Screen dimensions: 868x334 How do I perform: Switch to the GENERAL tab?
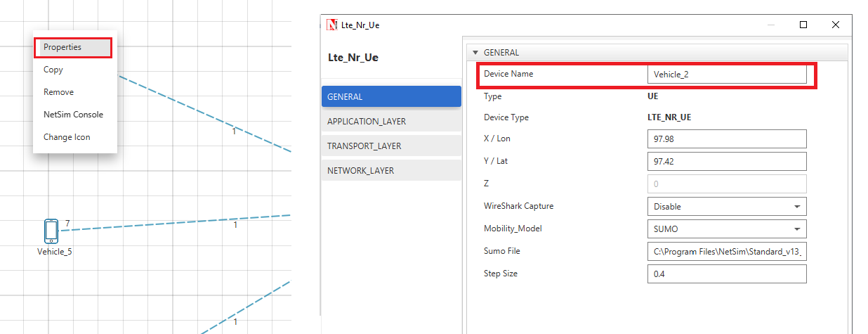click(391, 97)
